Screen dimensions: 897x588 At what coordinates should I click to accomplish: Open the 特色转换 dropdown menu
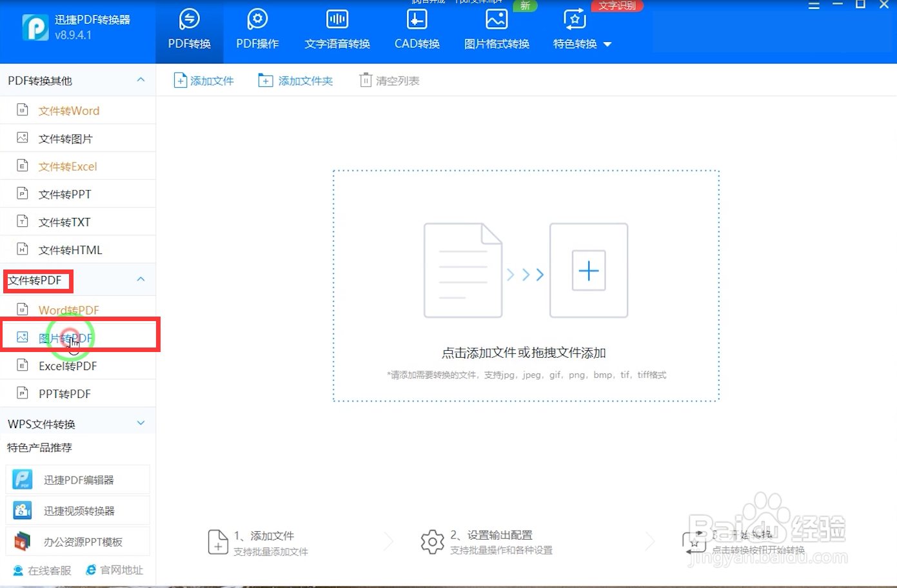[582, 44]
